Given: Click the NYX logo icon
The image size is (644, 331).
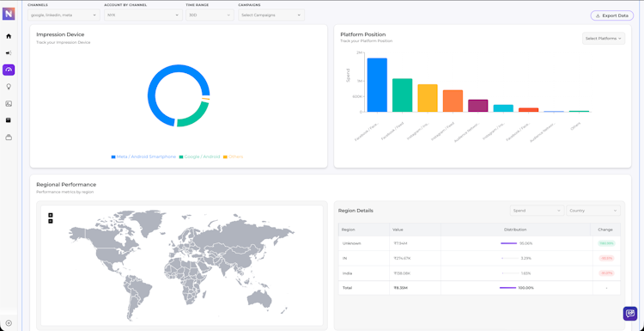Looking at the screenshot, I should 9,14.
